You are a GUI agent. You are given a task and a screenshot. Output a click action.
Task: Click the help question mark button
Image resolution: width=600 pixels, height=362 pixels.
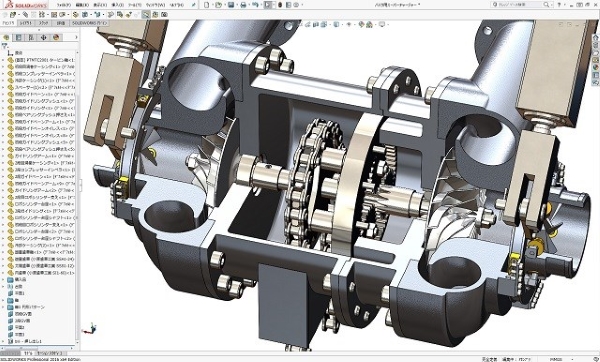(559, 5)
